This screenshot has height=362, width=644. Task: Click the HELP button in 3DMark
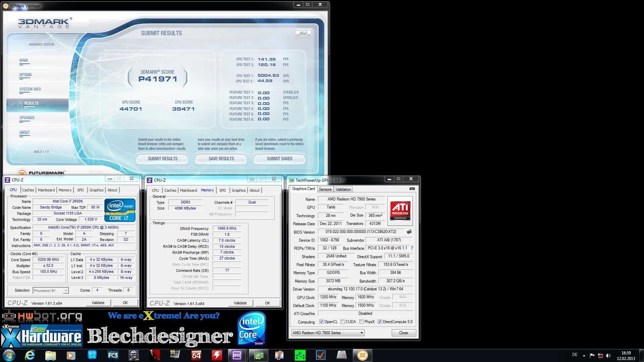303,33
